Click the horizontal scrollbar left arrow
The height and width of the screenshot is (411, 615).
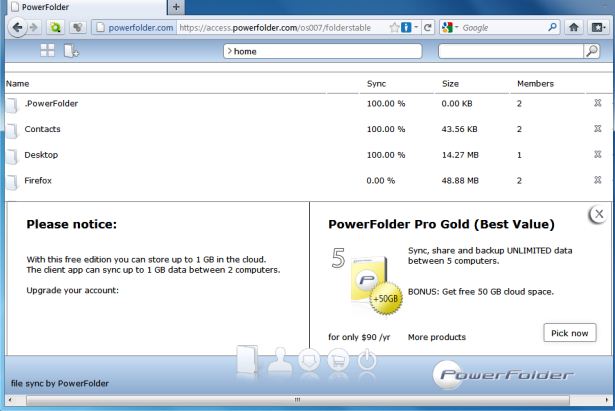point(10,400)
